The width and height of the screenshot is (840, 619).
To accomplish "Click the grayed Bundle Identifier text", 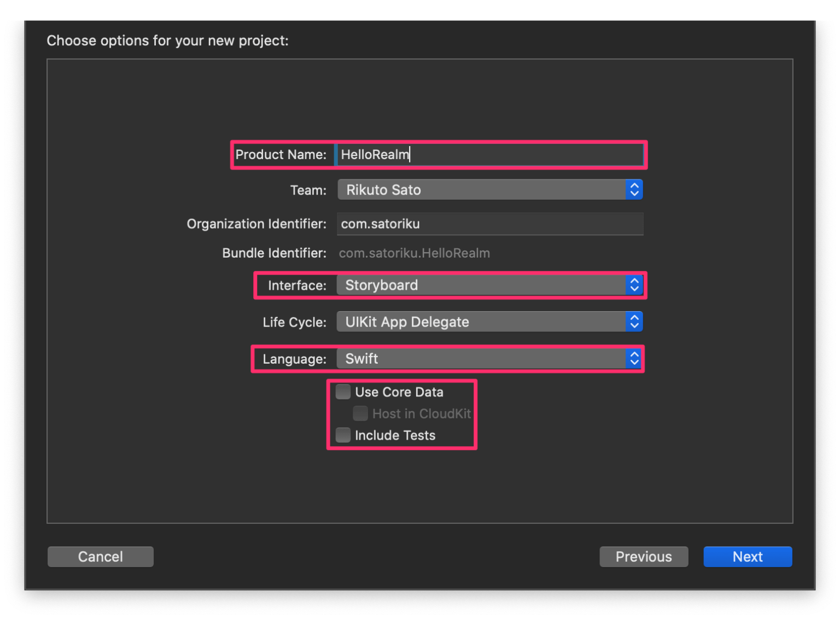I will click(414, 253).
